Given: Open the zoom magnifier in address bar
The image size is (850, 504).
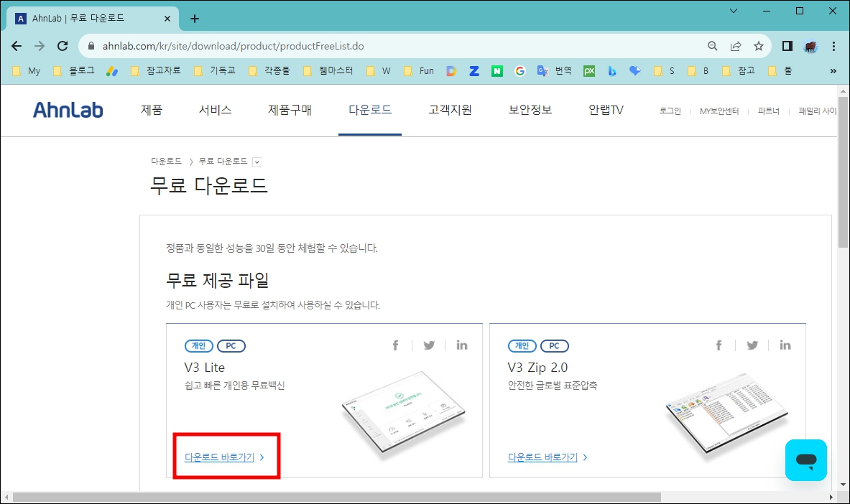Looking at the screenshot, I should tap(713, 46).
